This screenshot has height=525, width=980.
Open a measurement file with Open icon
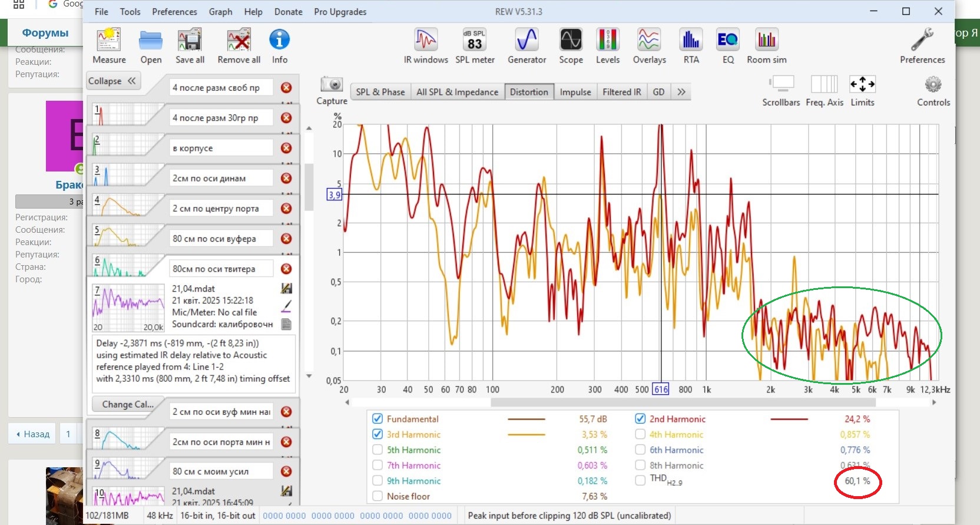click(x=151, y=40)
